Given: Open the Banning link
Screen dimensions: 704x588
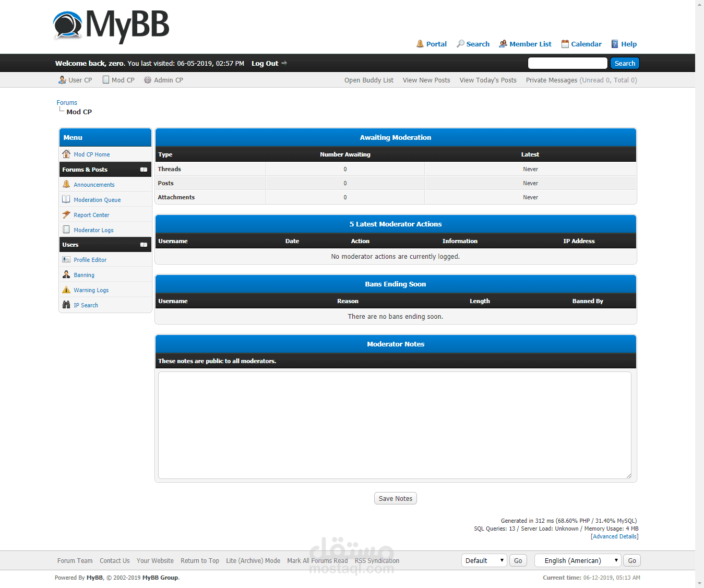Looking at the screenshot, I should pos(84,275).
